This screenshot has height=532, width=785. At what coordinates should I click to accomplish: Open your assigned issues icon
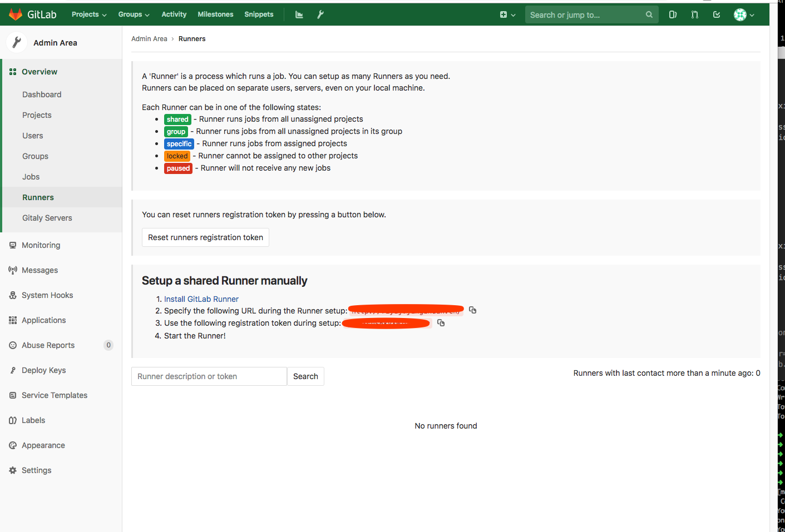coord(672,14)
